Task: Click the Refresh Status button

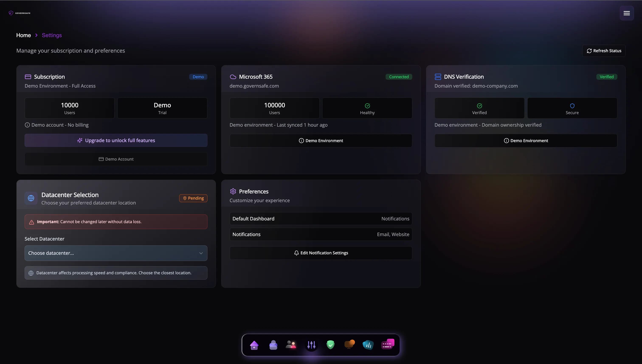Action: point(604,51)
